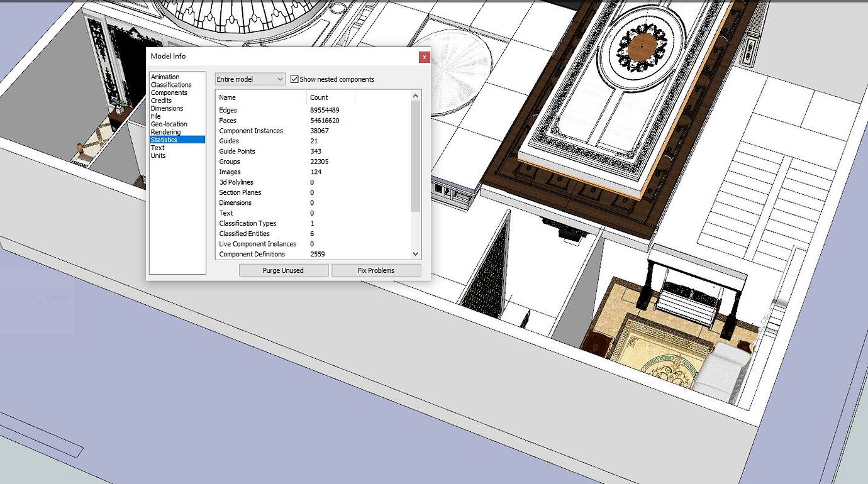Screen dimensions: 868x484
Task: Select Classifications in the sidebar list
Action: [170, 84]
